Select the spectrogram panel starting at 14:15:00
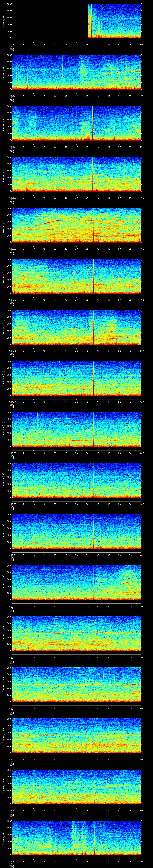 coord(77,327)
